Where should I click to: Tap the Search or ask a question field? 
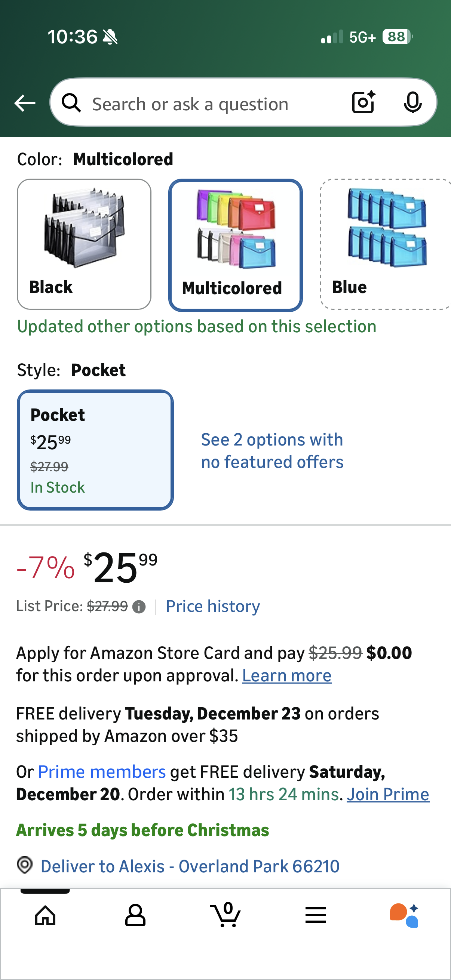click(x=213, y=104)
